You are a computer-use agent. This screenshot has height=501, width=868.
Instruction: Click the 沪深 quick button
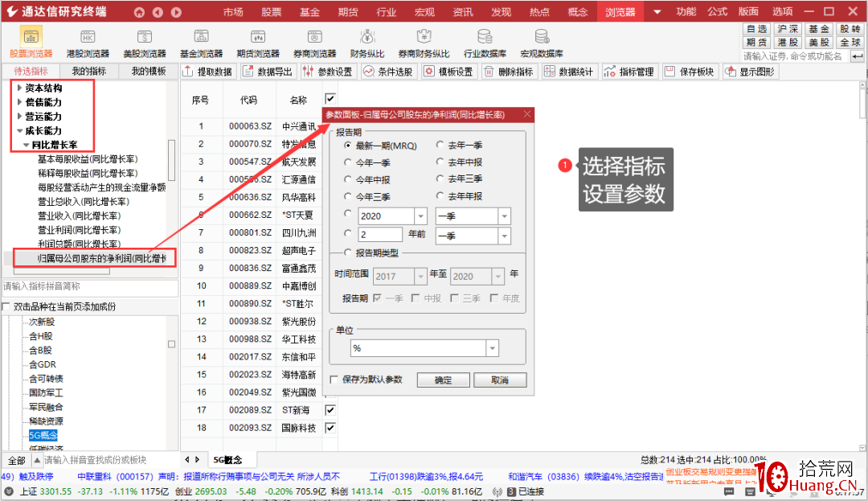point(788,29)
